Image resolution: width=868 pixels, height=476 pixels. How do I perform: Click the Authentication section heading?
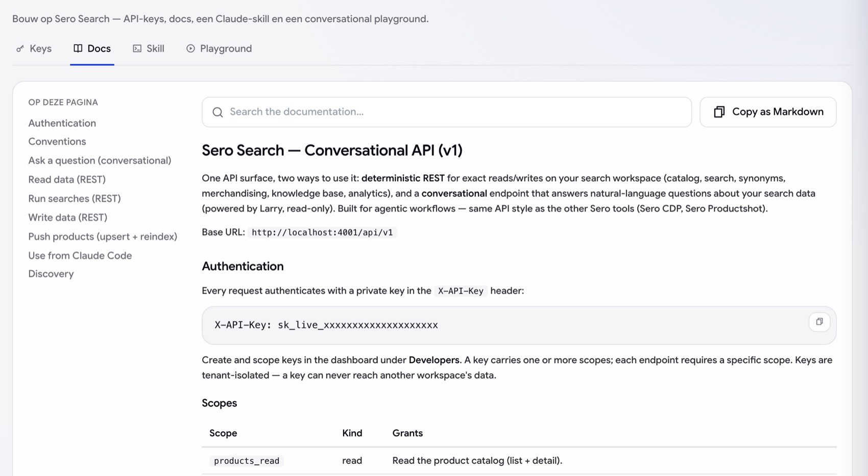243,266
